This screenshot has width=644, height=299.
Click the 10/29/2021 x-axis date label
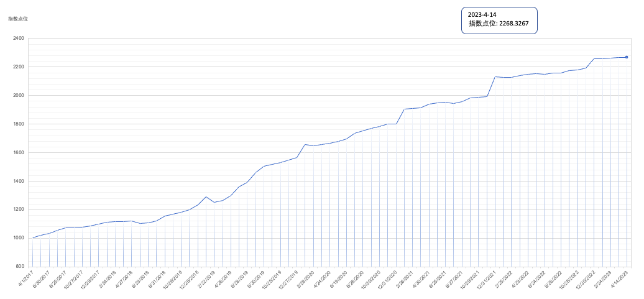470,279
